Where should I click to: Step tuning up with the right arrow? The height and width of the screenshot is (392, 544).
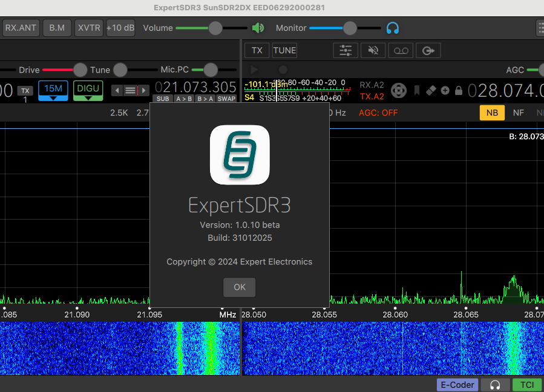(x=143, y=91)
